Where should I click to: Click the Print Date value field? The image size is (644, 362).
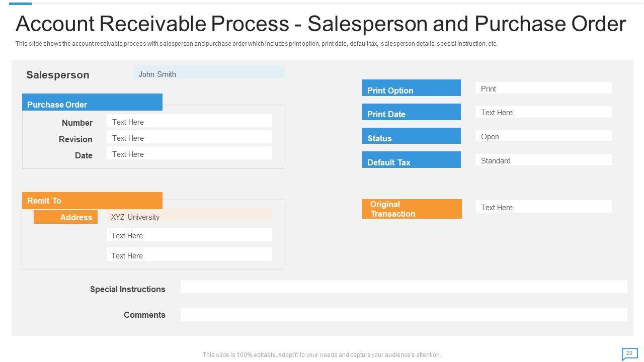[x=543, y=112]
